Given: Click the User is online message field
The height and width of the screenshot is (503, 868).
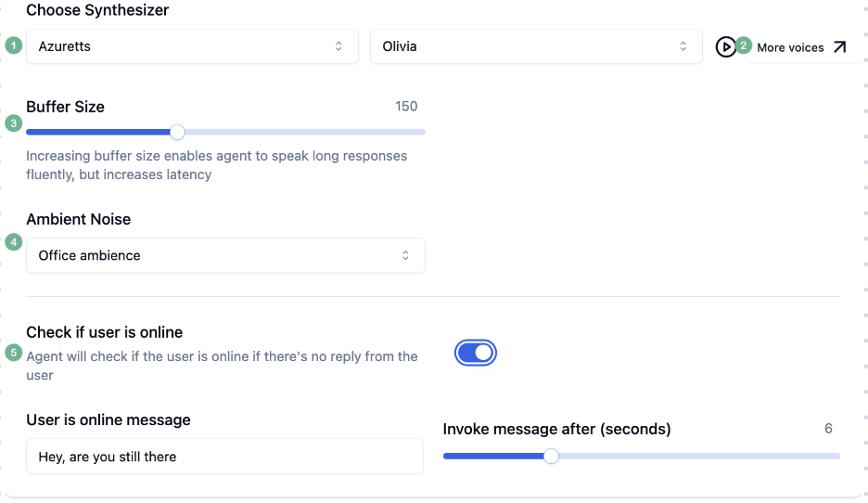Looking at the screenshot, I should (x=224, y=457).
